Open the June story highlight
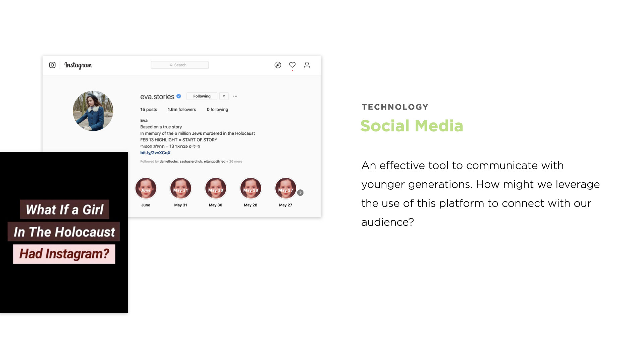 [x=146, y=188]
